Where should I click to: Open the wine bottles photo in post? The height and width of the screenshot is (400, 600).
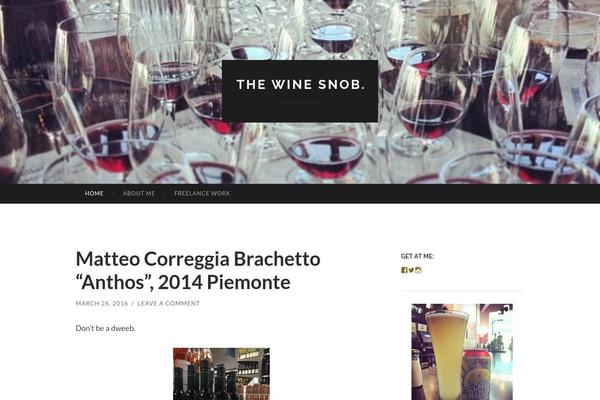[221, 374]
